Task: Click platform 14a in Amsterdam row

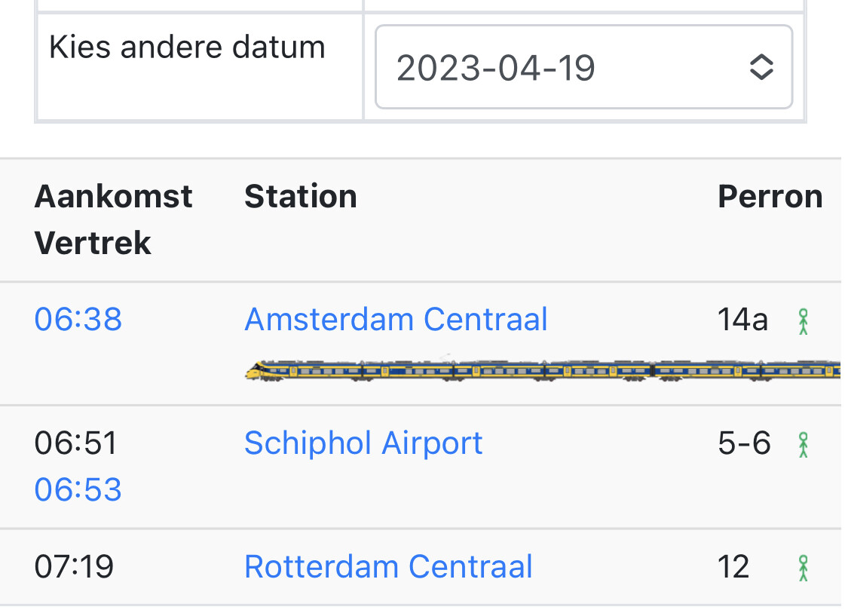Action: [x=742, y=320]
